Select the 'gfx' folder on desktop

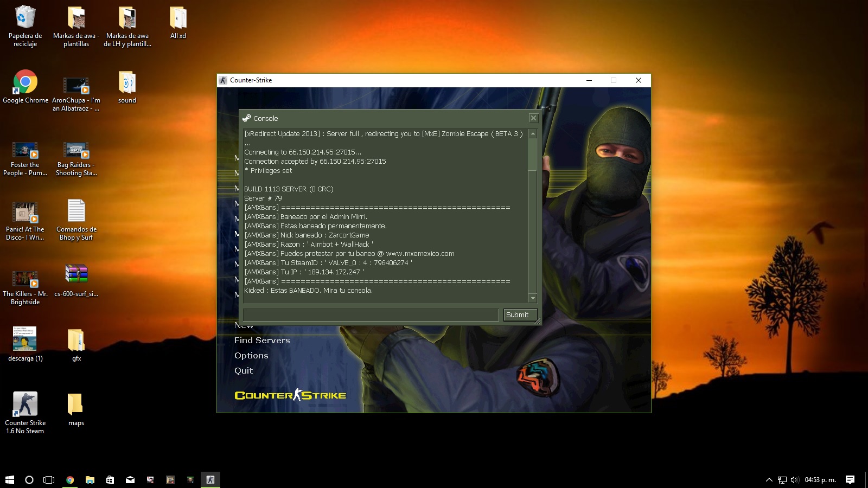[x=76, y=345]
